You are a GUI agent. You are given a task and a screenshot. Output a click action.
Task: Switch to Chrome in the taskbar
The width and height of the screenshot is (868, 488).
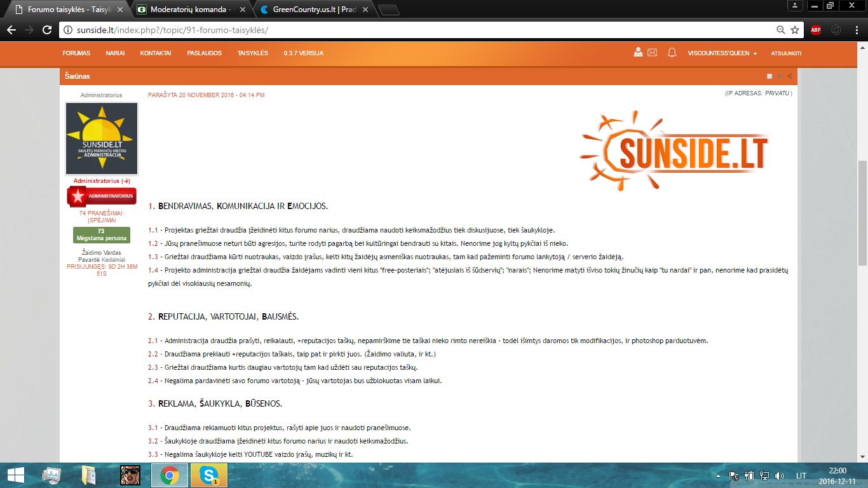(x=169, y=475)
